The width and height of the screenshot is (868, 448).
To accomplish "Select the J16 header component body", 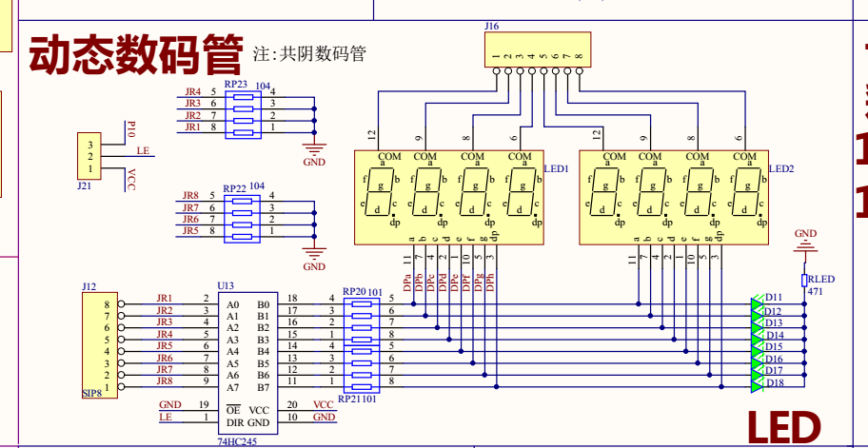I will click(538, 49).
